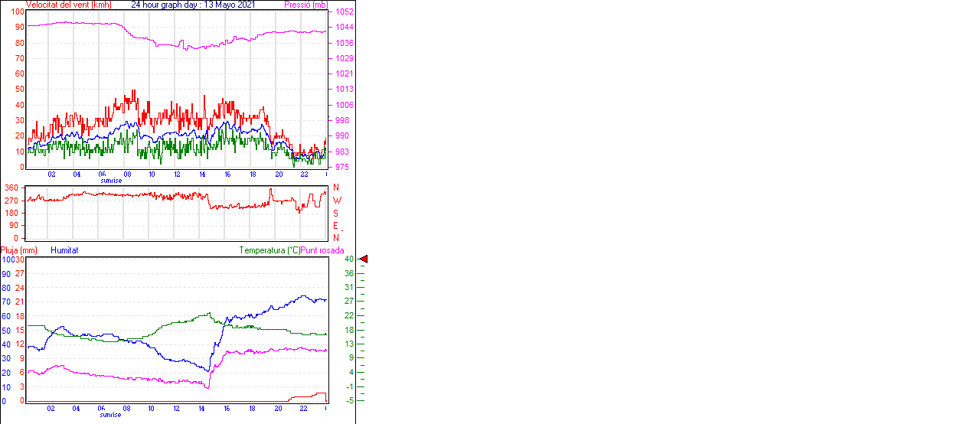This screenshot has width=980, height=424.
Task: Select the Pluja (mm) legend label
Action: [x=19, y=250]
